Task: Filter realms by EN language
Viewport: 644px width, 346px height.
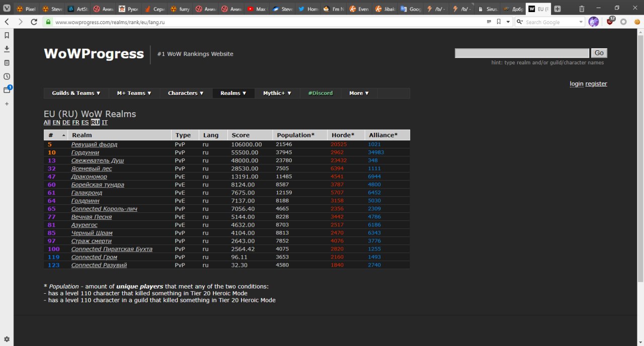Action: (56, 122)
